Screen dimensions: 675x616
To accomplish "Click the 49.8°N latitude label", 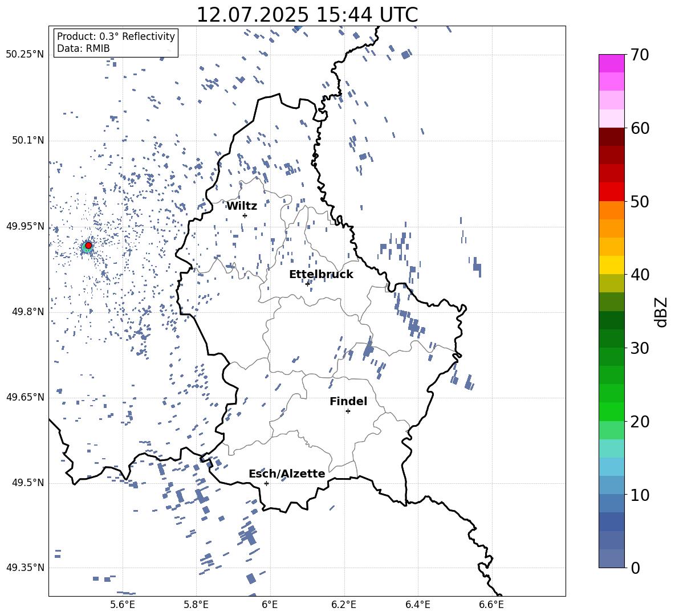I will coord(28,312).
